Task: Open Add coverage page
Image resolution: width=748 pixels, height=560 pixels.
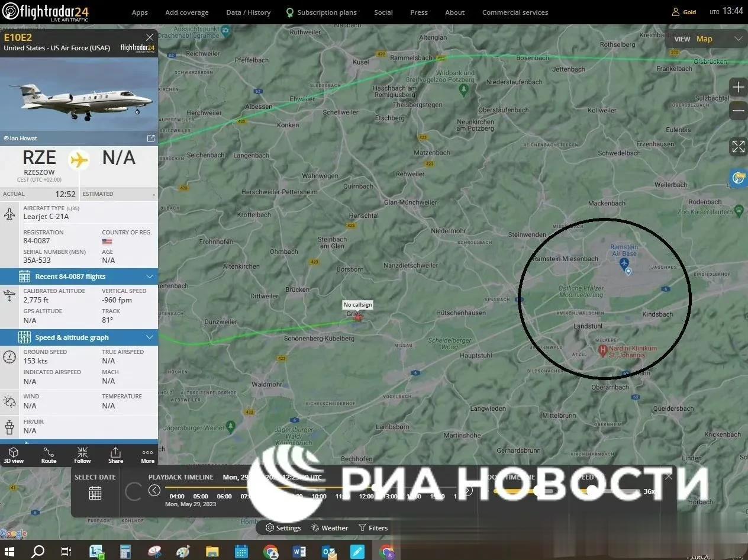Action: click(187, 12)
